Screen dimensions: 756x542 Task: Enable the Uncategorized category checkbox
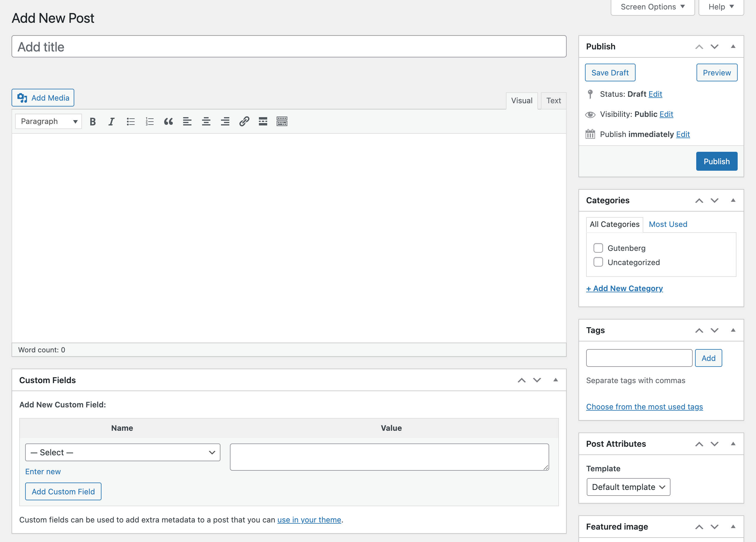click(598, 262)
